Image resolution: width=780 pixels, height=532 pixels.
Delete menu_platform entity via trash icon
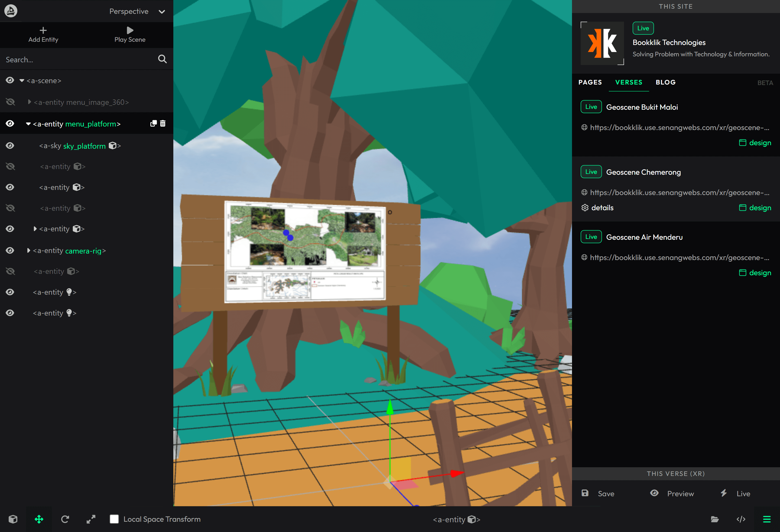pyautogui.click(x=163, y=124)
